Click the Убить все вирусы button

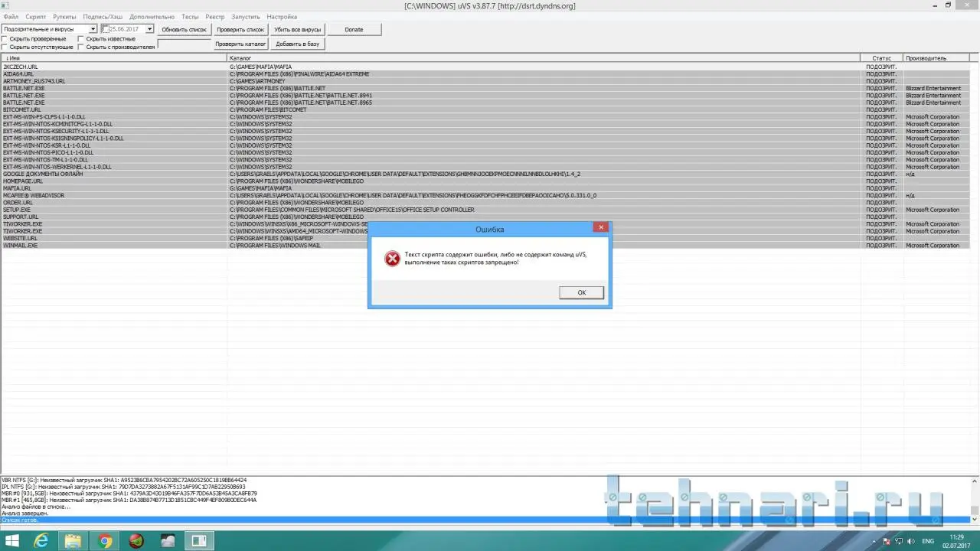click(298, 30)
